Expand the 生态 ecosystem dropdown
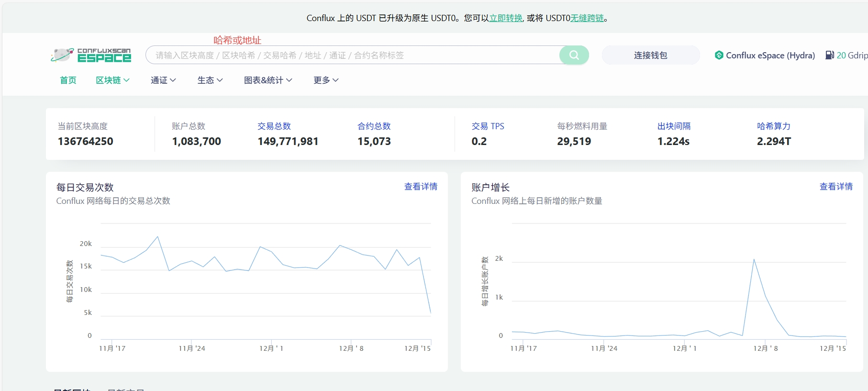The width and height of the screenshot is (868, 391). (x=210, y=80)
